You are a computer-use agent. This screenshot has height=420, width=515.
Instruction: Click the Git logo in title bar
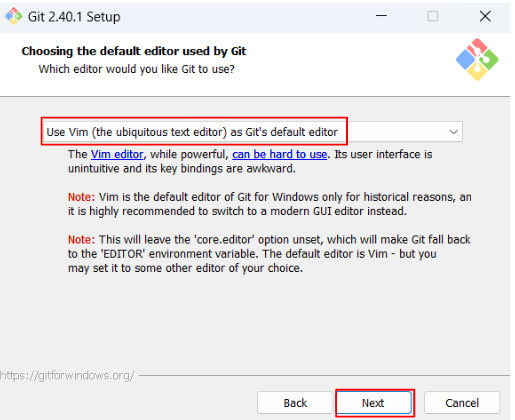click(13, 16)
